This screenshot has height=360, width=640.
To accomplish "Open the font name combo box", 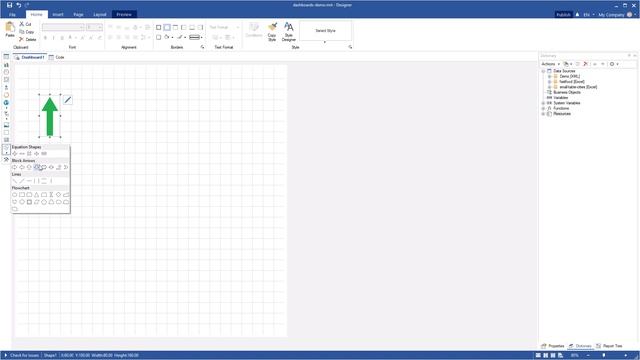I will click(63, 27).
